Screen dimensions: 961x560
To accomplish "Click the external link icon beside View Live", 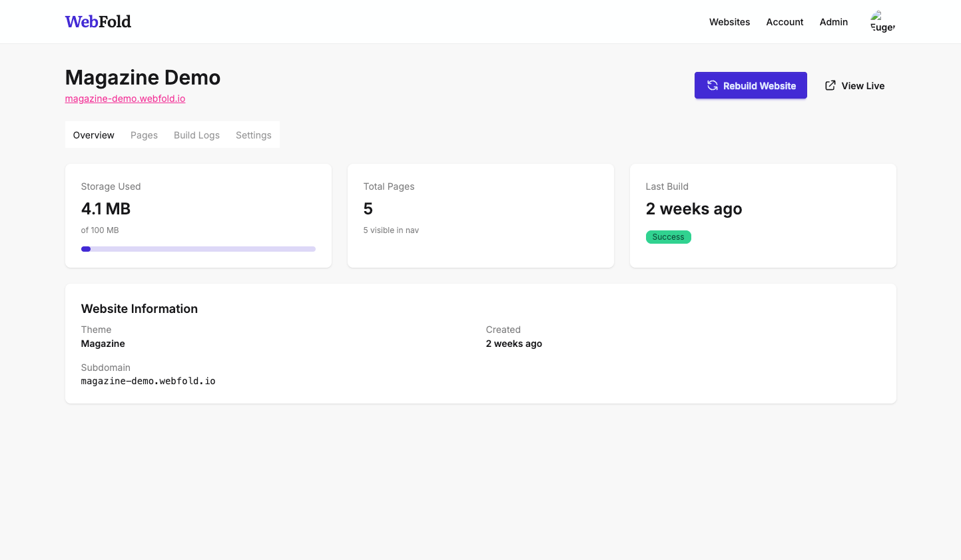I will click(830, 85).
